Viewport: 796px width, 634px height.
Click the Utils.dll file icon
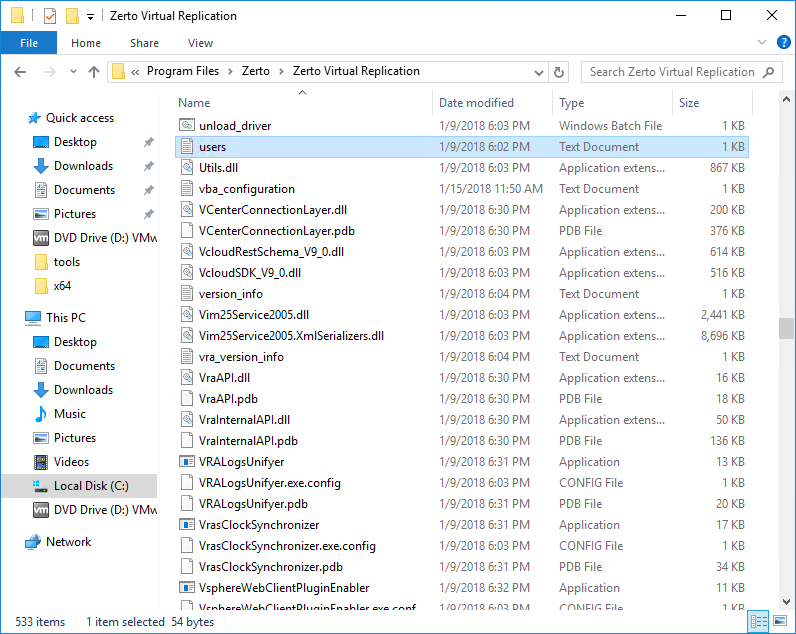187,168
